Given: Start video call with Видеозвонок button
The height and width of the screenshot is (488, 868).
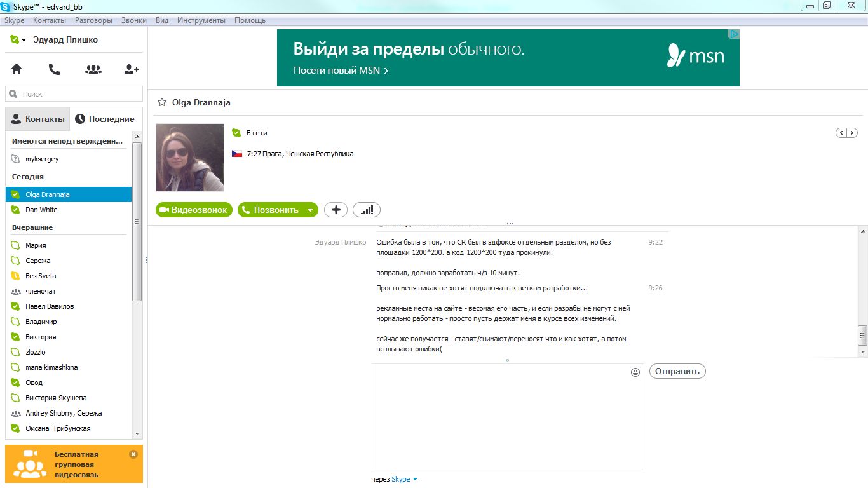Looking at the screenshot, I should tap(194, 210).
